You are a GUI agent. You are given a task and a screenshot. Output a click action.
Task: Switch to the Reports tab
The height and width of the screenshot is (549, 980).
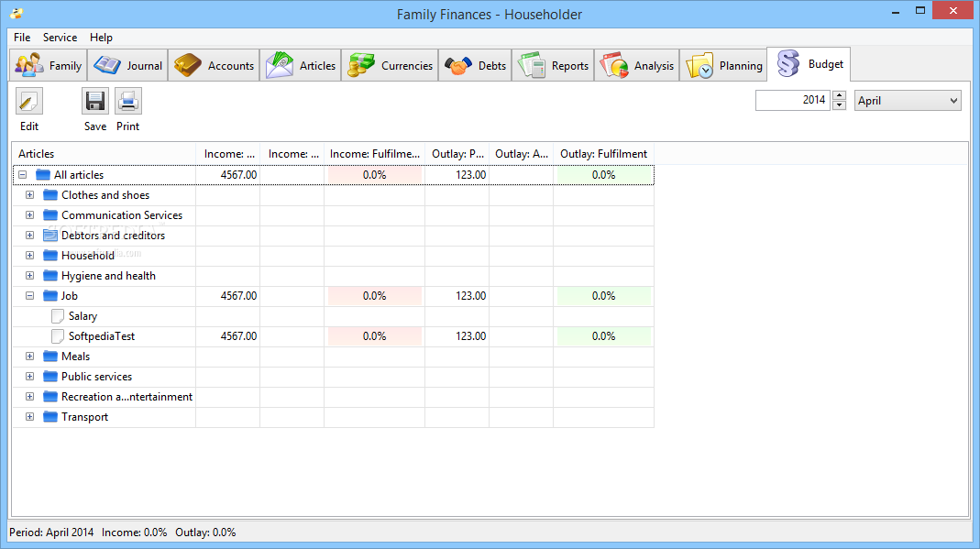click(553, 65)
